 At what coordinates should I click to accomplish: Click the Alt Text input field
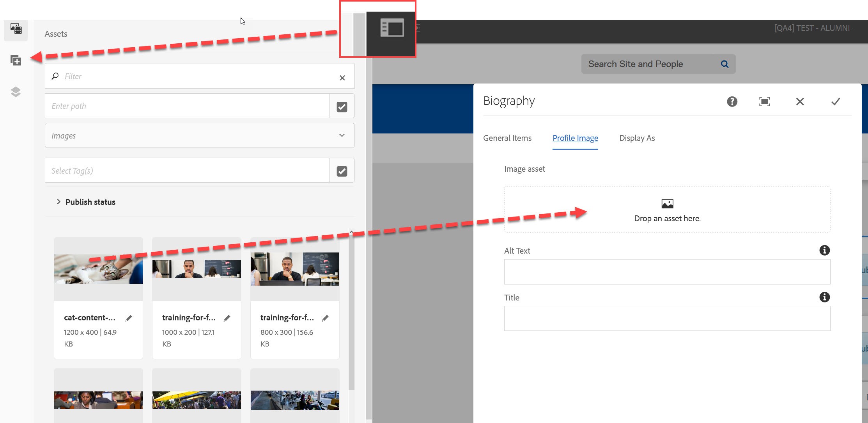click(667, 272)
